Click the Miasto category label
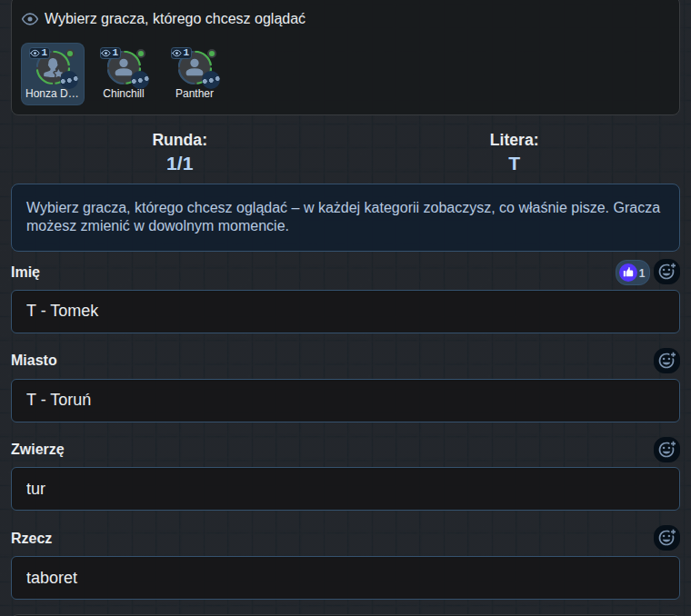Screen dimensions: 691x616 (34, 360)
